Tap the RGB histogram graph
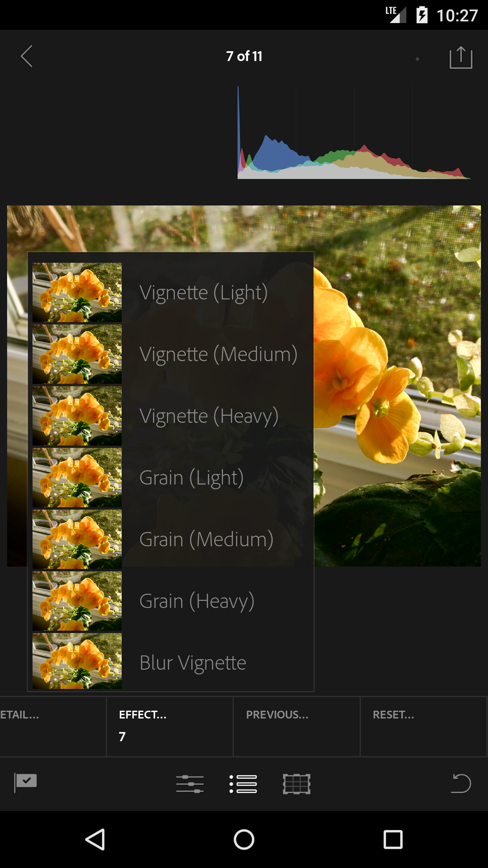This screenshot has height=868, width=488. (354, 133)
